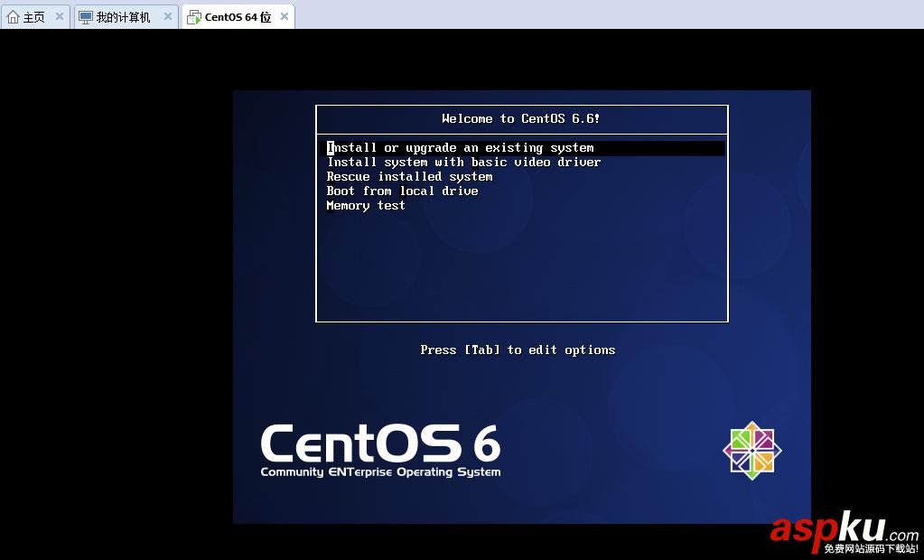Select Install system with basic video driver
The width and height of the screenshot is (924, 560).
click(463, 162)
